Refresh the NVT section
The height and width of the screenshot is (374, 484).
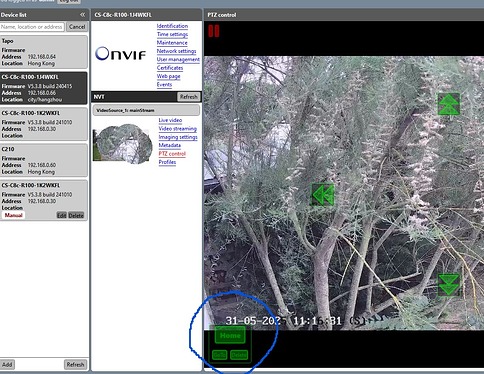pyautogui.click(x=188, y=97)
